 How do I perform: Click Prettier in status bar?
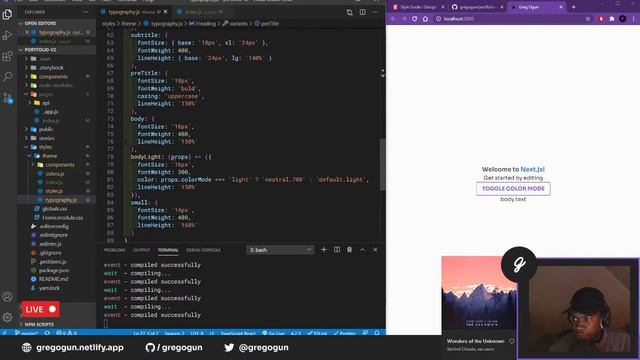coord(344,333)
